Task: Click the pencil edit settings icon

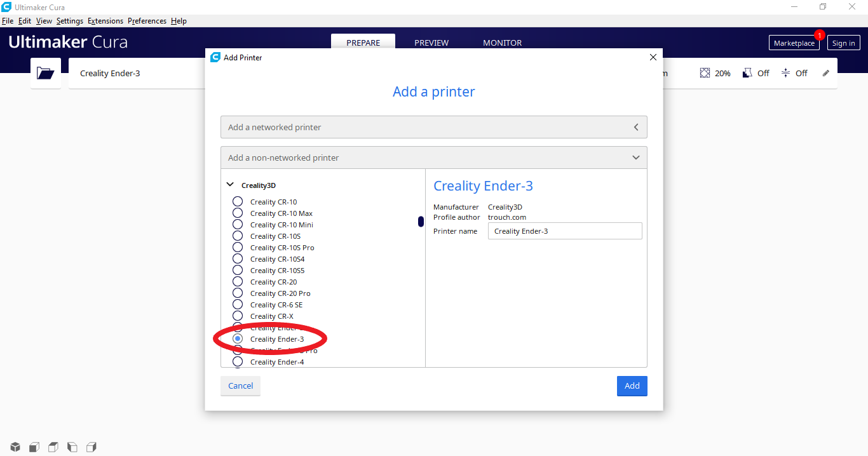Action: [x=826, y=73]
